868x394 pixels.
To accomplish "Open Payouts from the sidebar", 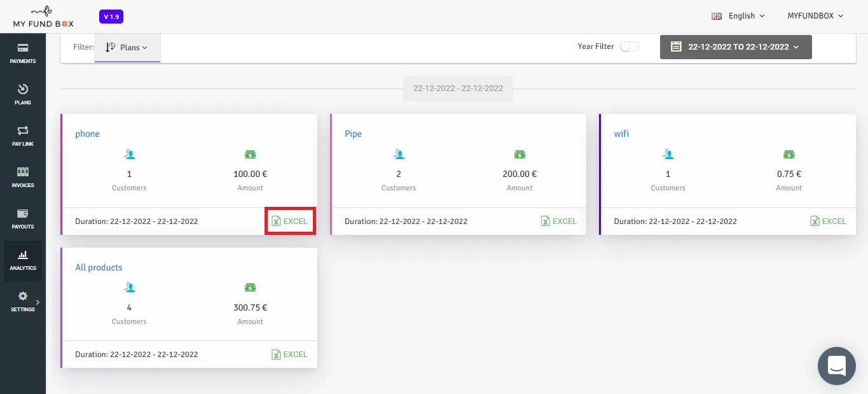I will point(23,219).
